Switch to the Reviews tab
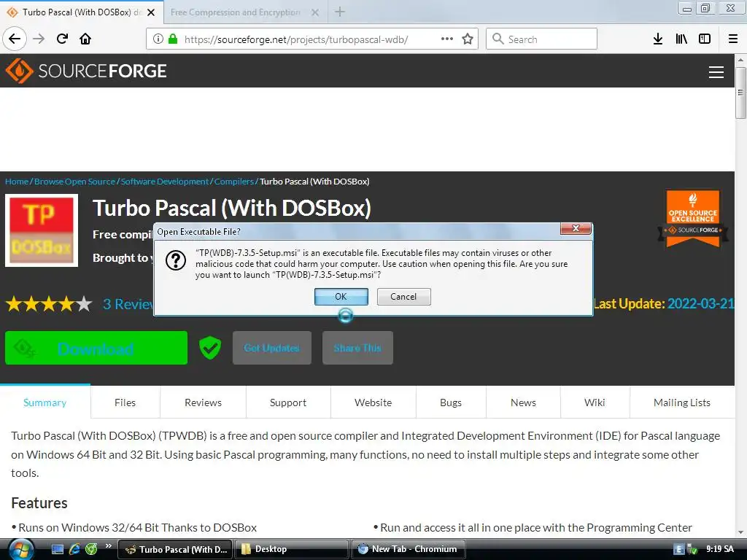The width and height of the screenshot is (747, 560). coord(203,402)
